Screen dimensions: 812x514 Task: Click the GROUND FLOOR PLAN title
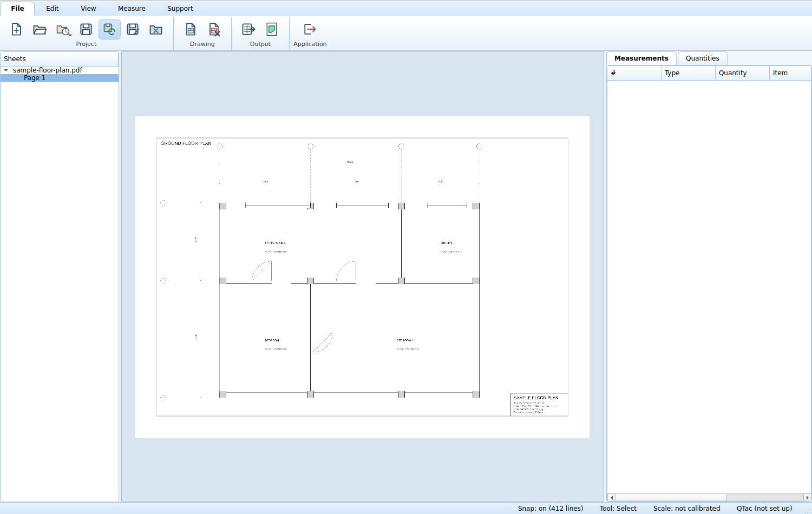click(x=186, y=143)
